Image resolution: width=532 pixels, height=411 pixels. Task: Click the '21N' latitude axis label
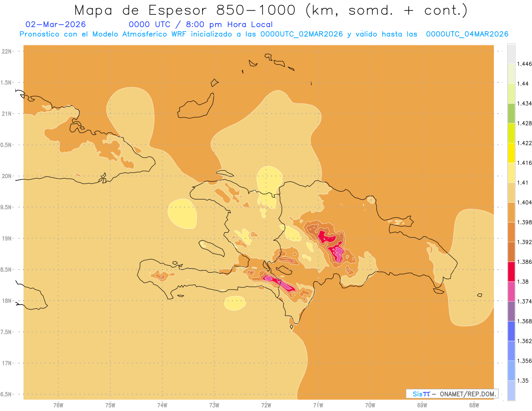(x=7, y=114)
